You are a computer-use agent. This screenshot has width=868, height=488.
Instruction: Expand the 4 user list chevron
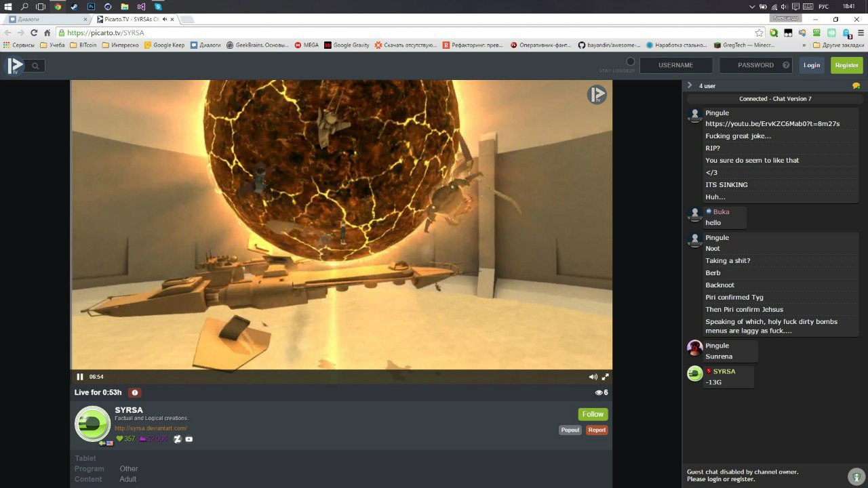pos(690,85)
